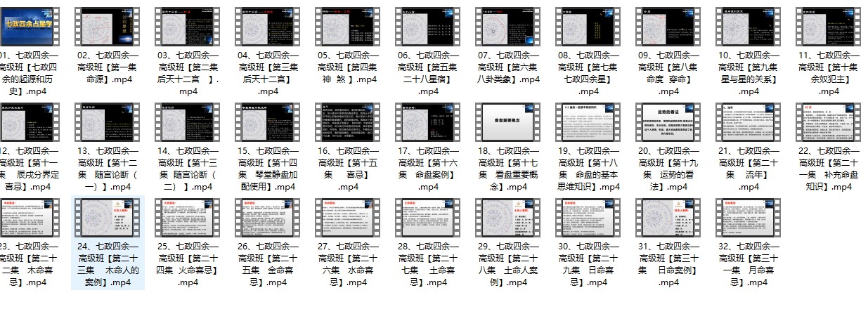This screenshot has width=868, height=314.
Task: Click the 09 第八集 命度 穿命 thumbnail
Action: [668, 26]
